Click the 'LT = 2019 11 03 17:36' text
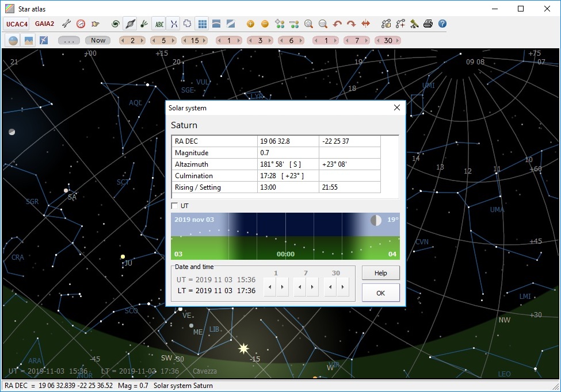 point(216,290)
